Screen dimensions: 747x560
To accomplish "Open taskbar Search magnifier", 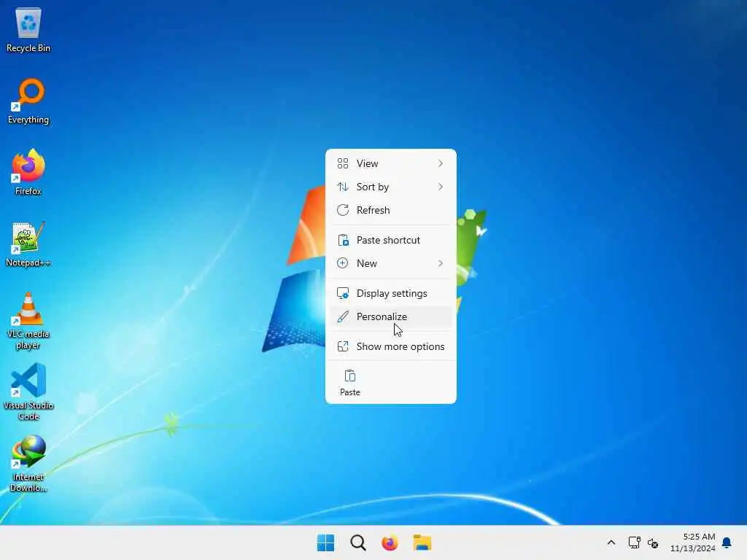I will click(x=357, y=542).
